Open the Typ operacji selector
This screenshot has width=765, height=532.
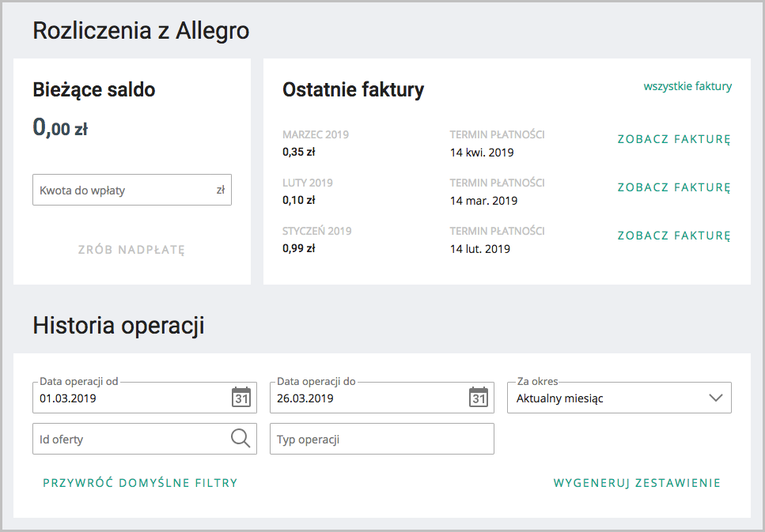click(381, 439)
